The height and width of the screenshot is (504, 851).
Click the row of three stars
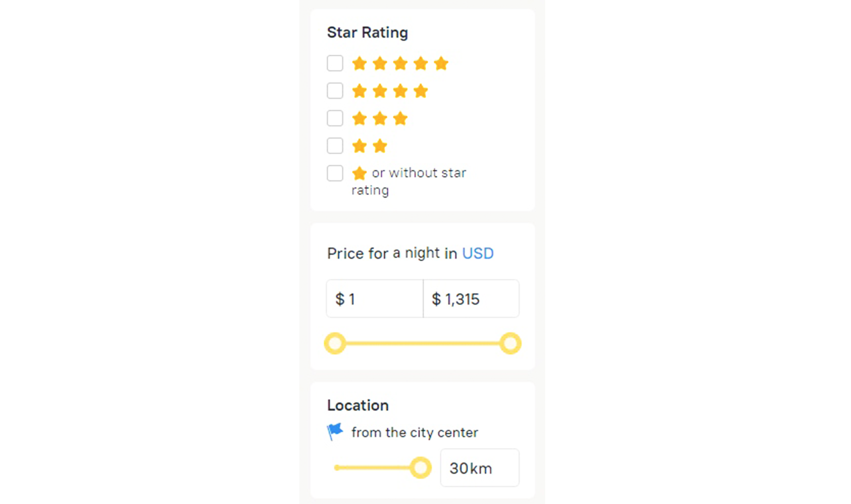[380, 119]
